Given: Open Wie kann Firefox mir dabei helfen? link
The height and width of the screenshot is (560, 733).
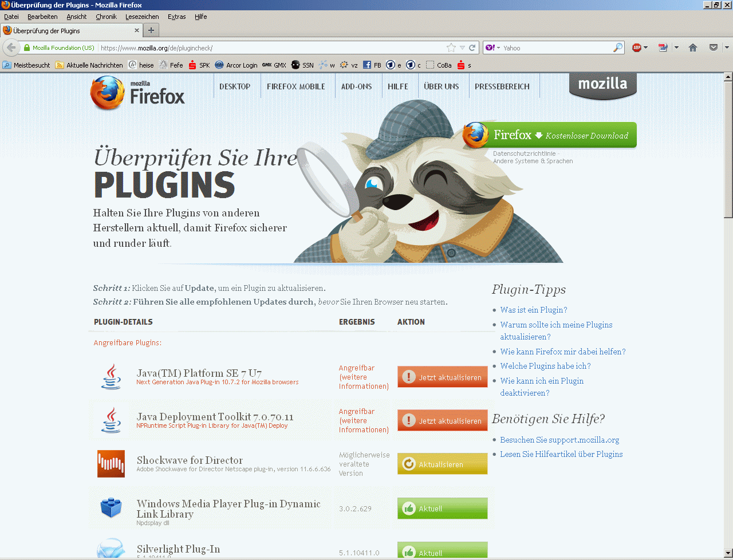Looking at the screenshot, I should pyautogui.click(x=563, y=352).
